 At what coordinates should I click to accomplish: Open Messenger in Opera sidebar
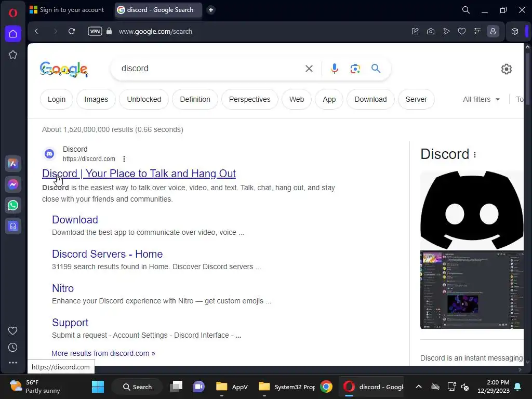pyautogui.click(x=13, y=184)
